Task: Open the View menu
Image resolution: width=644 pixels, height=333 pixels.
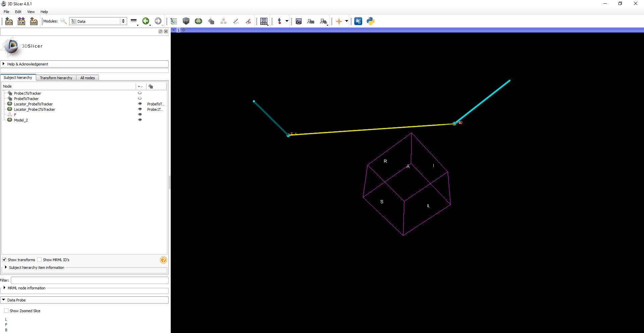Action: 31,12
